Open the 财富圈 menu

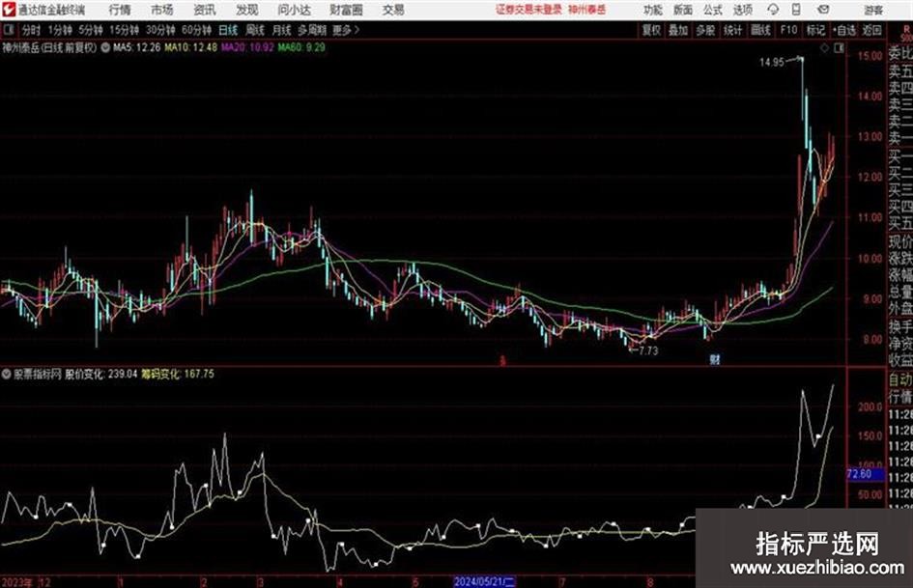coord(346,10)
